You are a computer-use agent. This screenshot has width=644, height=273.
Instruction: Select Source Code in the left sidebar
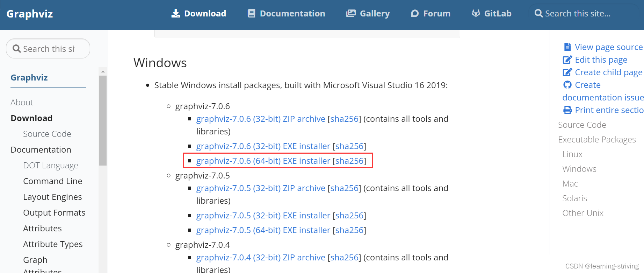pos(47,134)
